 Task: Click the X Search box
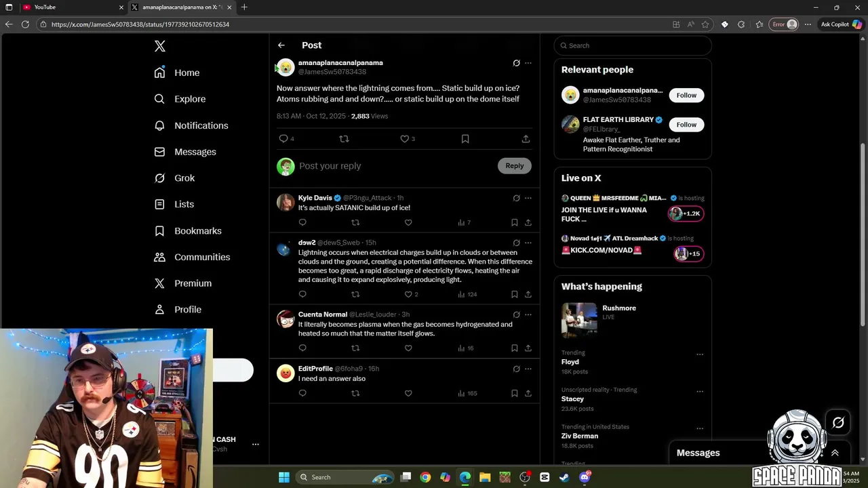tap(633, 45)
